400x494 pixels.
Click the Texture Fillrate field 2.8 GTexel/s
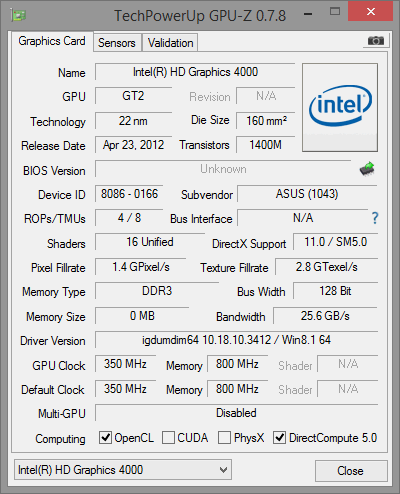click(327, 267)
